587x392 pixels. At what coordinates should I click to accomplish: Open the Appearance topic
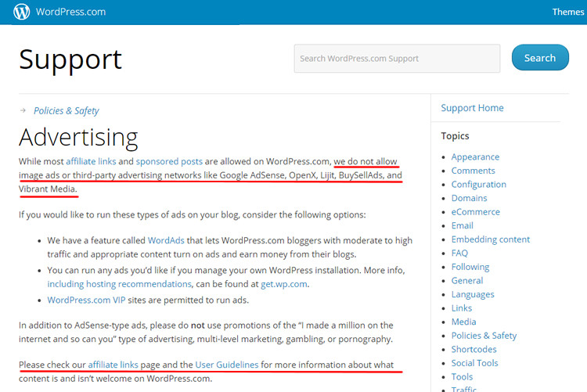(475, 156)
